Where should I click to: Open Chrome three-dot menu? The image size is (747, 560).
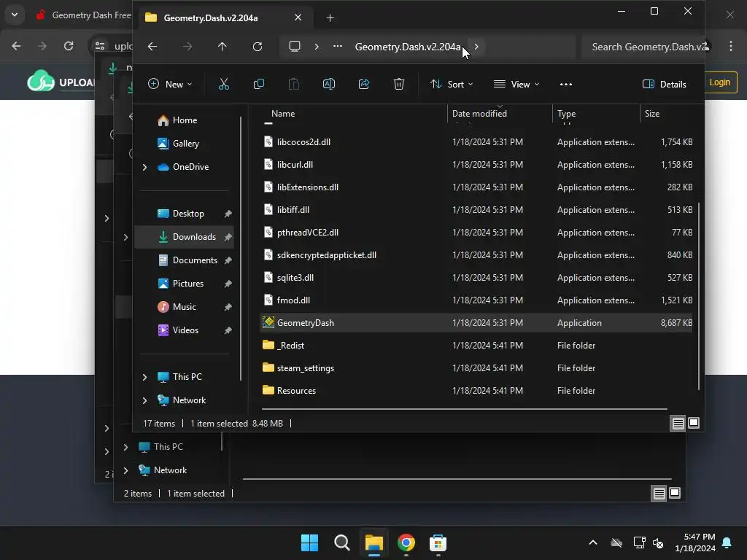[730, 46]
